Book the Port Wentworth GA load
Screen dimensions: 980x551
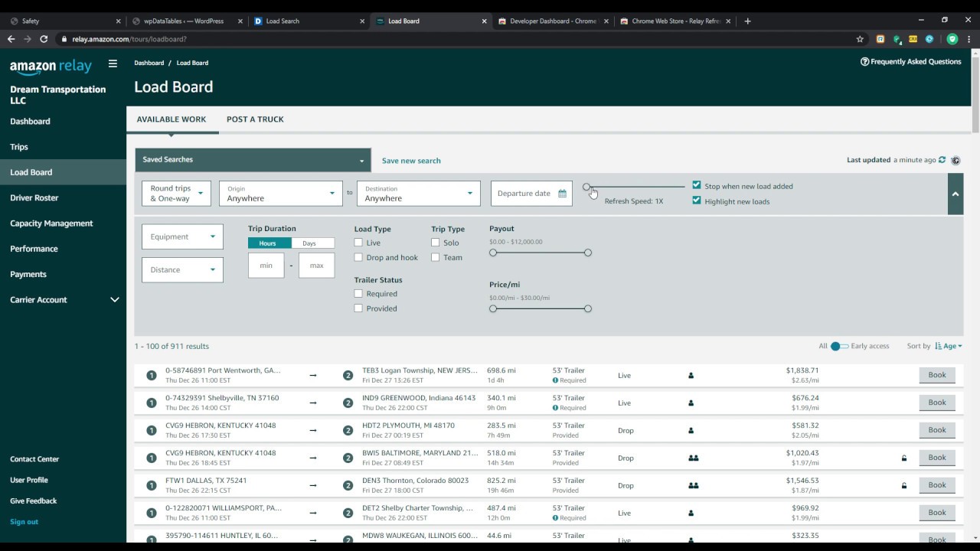(x=937, y=375)
